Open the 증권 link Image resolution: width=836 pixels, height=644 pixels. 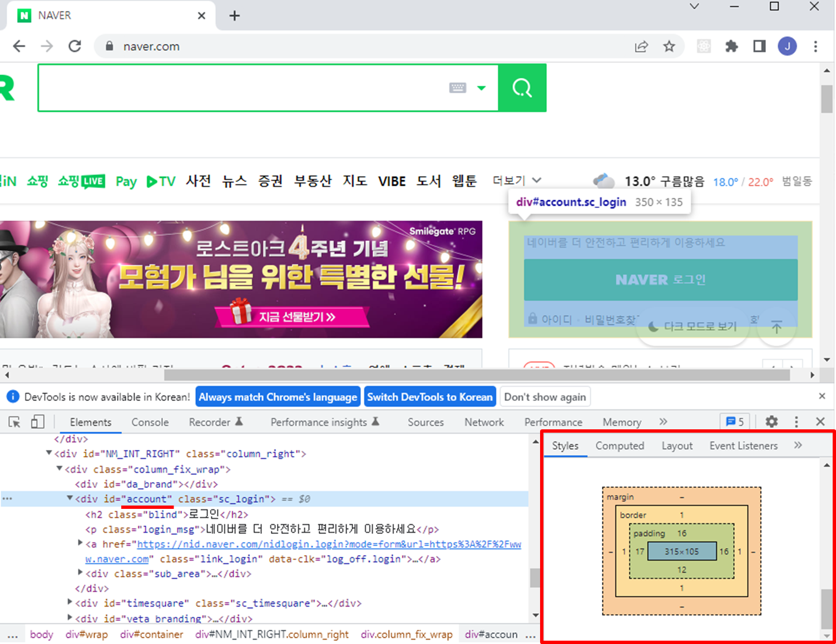coord(270,181)
